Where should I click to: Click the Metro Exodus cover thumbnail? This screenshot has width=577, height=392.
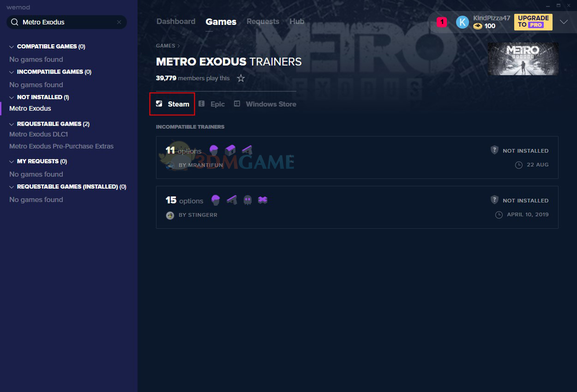pos(523,59)
